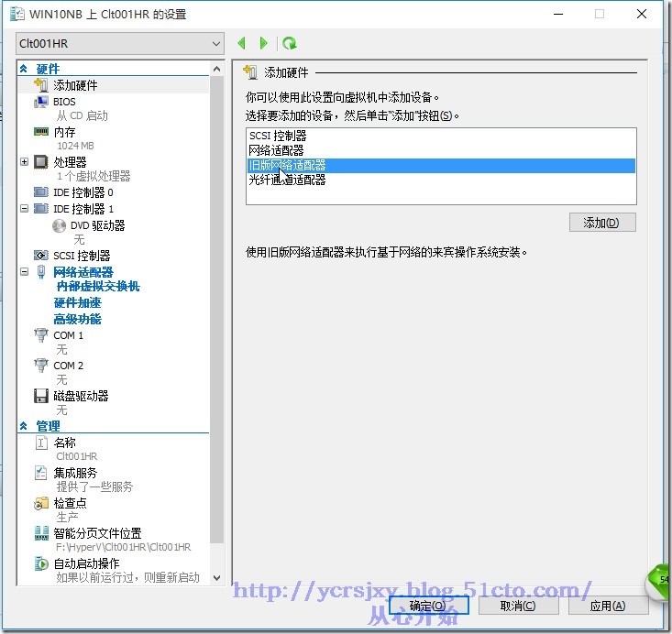Select 1 个虚拟处理器 text
This screenshot has height=634, width=672.
click(94, 176)
